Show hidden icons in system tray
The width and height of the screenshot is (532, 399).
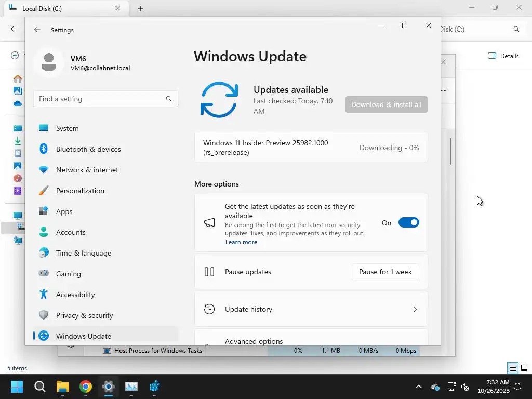[419, 387]
